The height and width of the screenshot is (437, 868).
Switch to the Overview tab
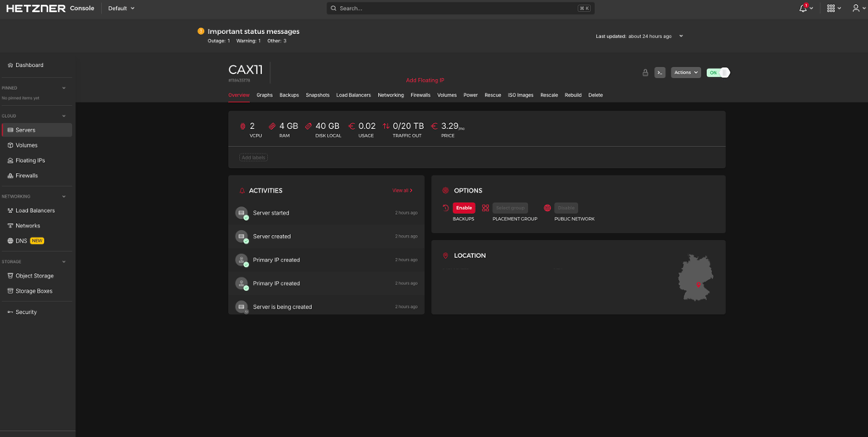pos(239,95)
